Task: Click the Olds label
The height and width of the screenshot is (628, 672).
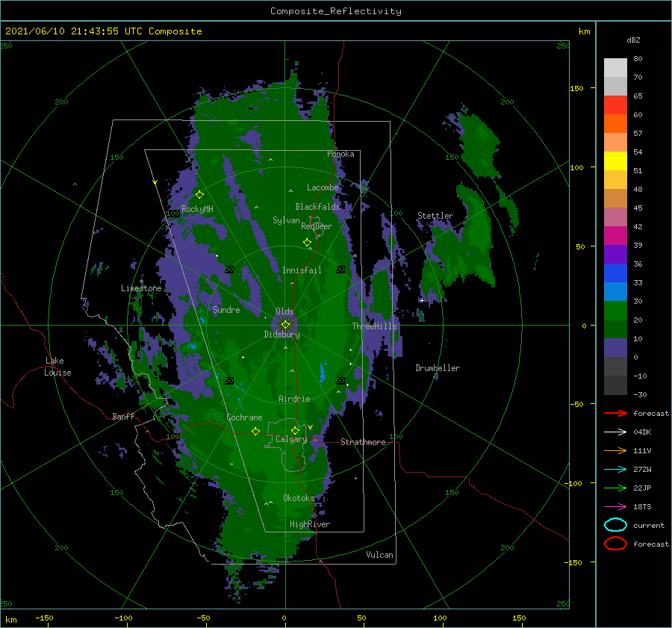Action: (x=284, y=311)
